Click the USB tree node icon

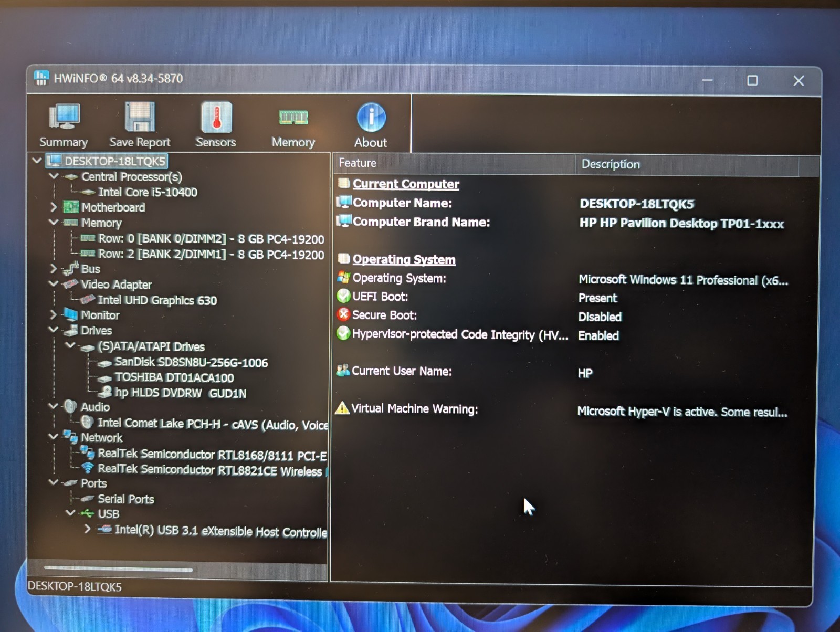click(x=87, y=513)
